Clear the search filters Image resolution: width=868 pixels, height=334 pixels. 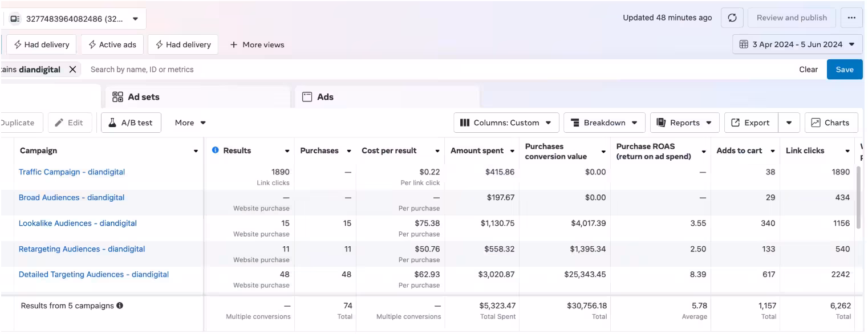pyautogui.click(x=808, y=70)
